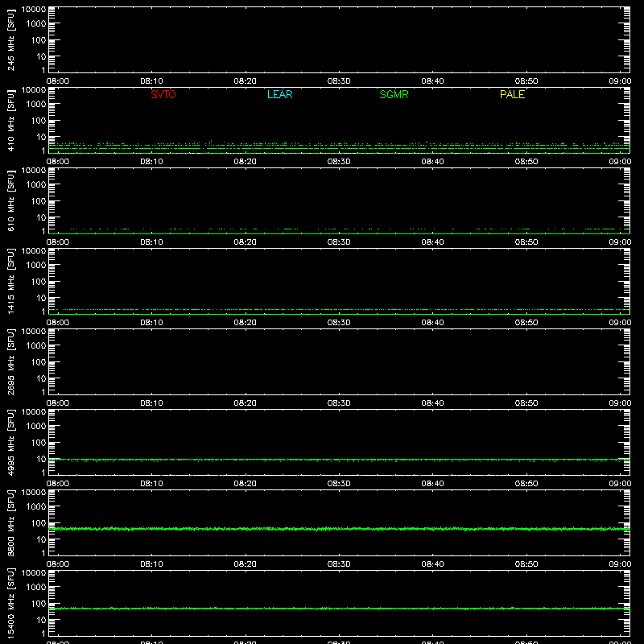Click 09:00 time label under 410 MHz panel
Screen dimensions: 644x644
pos(620,162)
